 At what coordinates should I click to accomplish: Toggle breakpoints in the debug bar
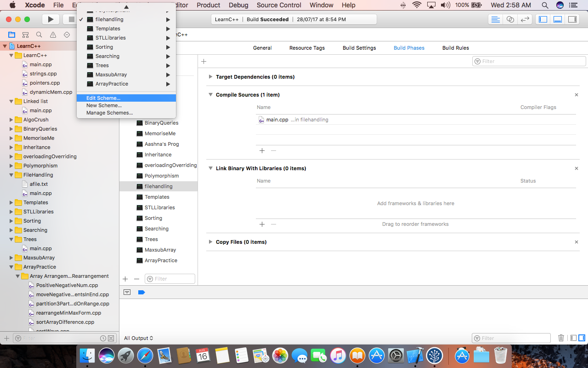(141, 292)
